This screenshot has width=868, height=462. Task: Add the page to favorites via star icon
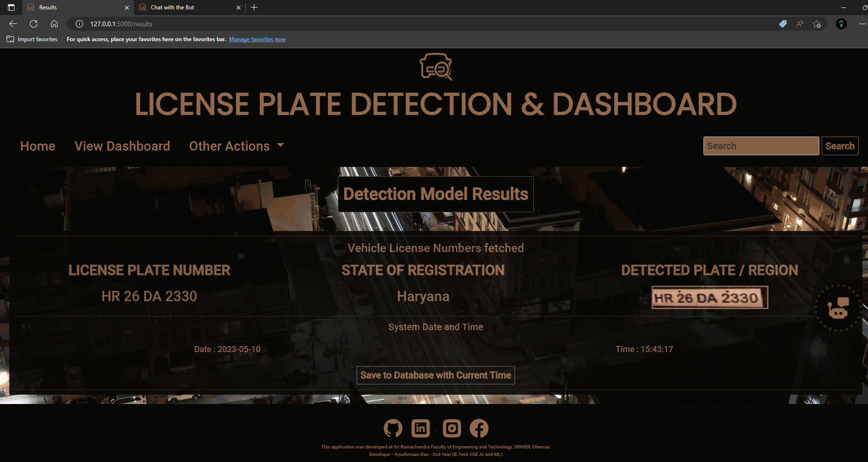817,24
